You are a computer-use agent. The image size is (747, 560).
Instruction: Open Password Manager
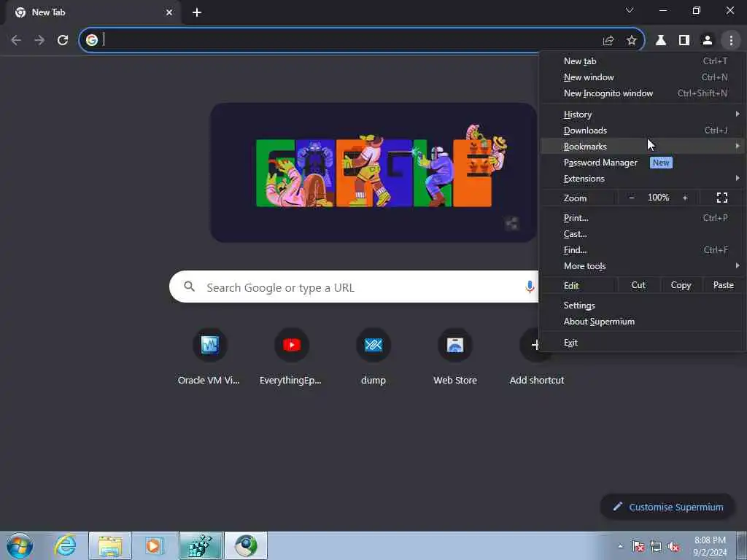[643, 163]
